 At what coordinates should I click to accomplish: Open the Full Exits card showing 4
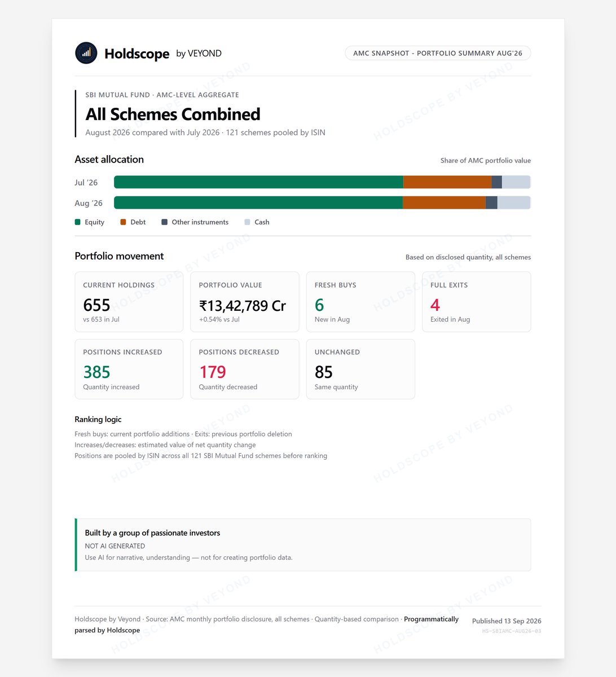point(477,302)
